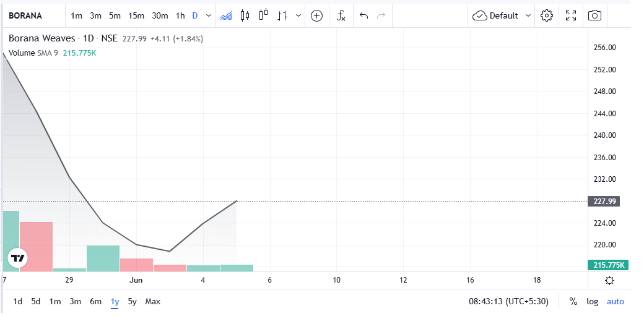Click the Jun date label on time axis
Image resolution: width=644 pixels, height=316 pixels.
(136, 280)
